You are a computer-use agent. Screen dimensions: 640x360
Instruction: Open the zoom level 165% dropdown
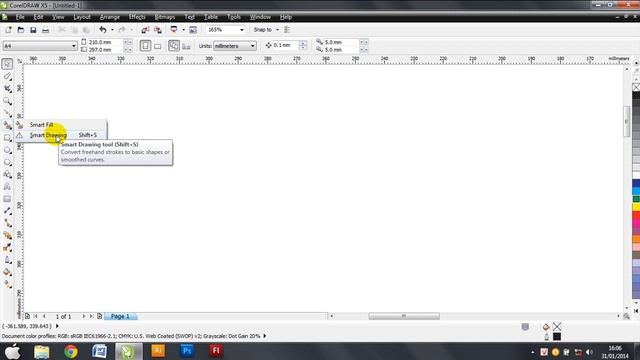[x=242, y=30]
